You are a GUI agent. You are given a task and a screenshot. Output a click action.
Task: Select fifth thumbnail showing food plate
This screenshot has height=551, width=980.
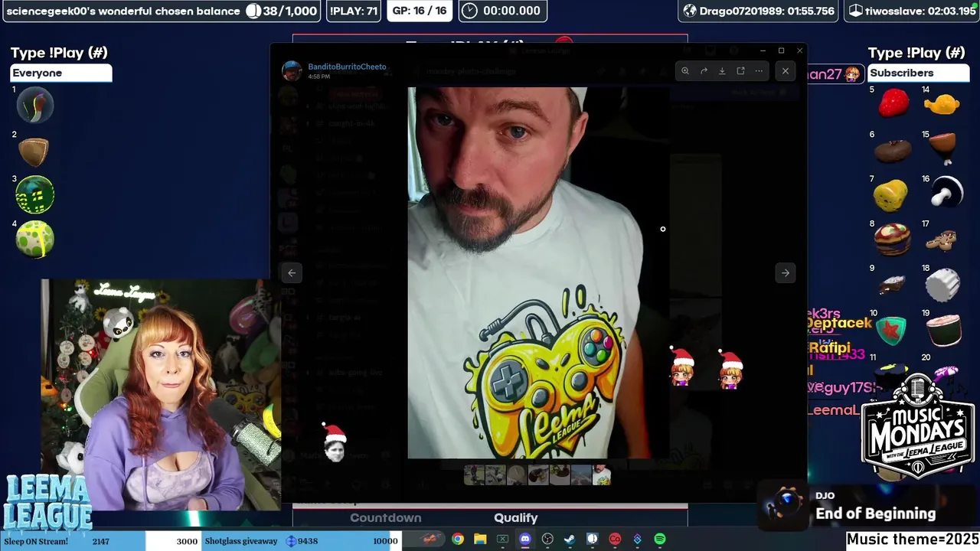click(x=560, y=475)
